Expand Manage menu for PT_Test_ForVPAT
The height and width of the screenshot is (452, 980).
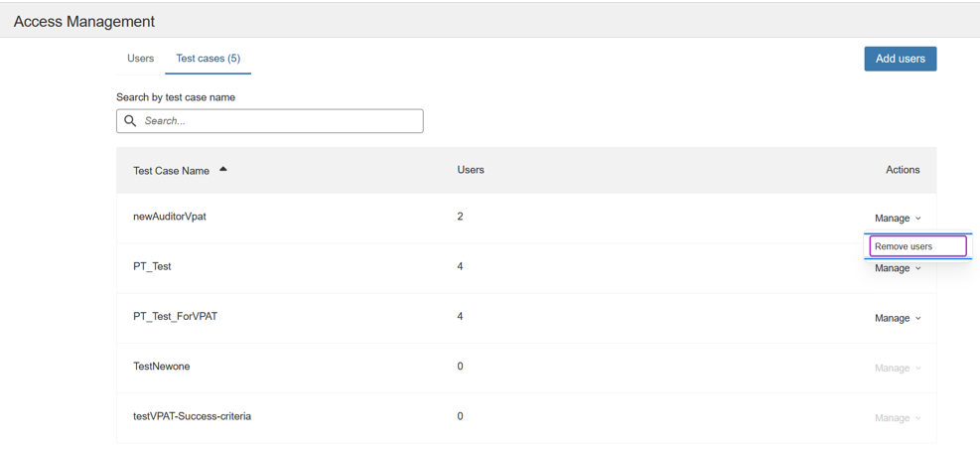click(x=898, y=318)
